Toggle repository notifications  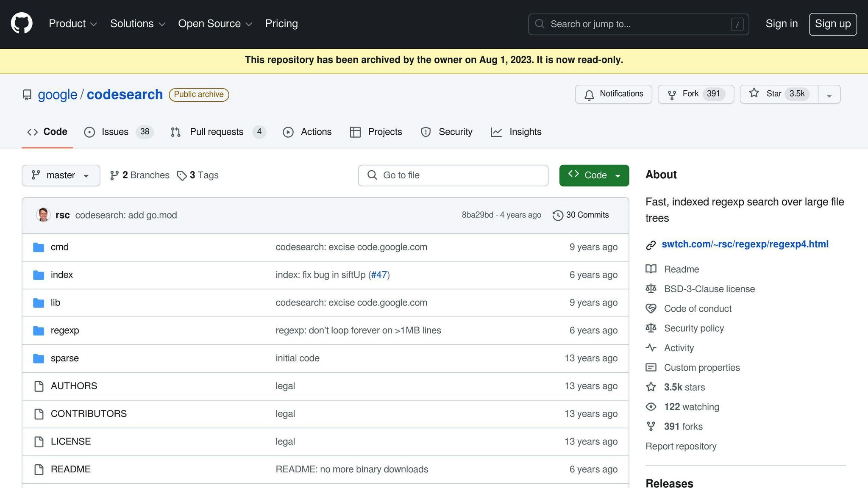click(x=613, y=94)
